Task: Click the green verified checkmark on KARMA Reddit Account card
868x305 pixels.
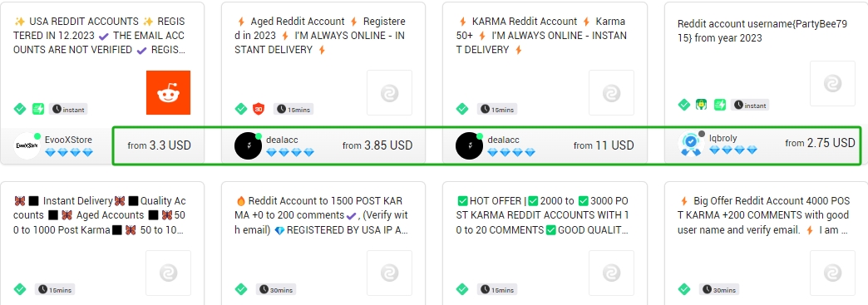Action: (462, 109)
